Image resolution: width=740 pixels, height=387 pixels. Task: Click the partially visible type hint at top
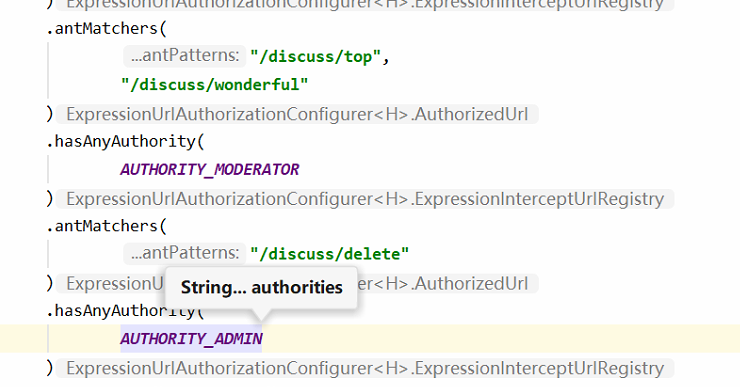point(365,5)
